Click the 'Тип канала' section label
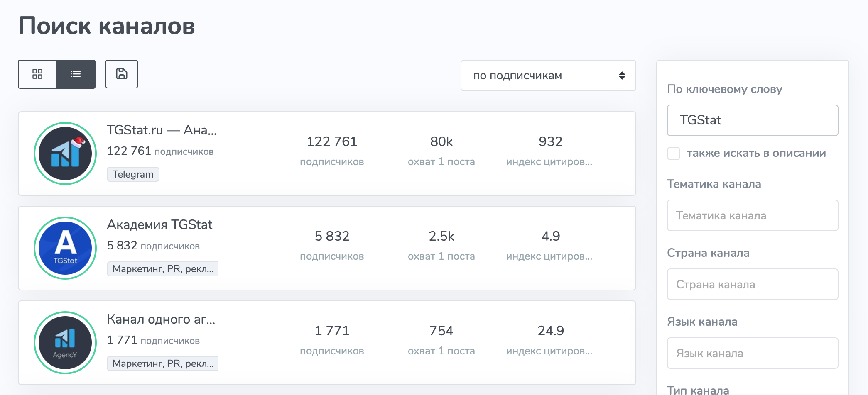 (x=698, y=390)
